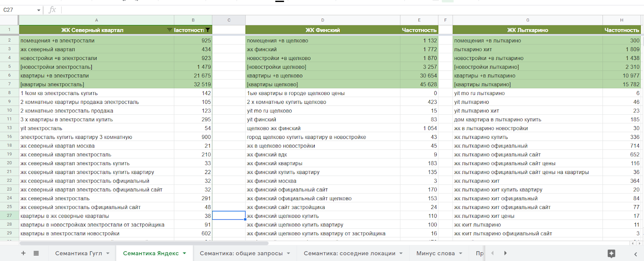The height and width of the screenshot is (261, 644).
Task: Click cell '[новостройки щелково]'
Action: point(323,67)
